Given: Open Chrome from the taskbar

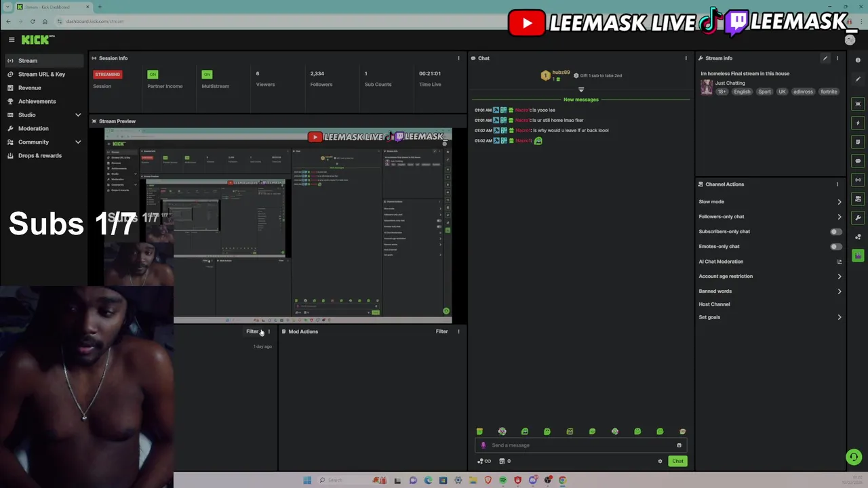Looking at the screenshot, I should pyautogui.click(x=562, y=480).
